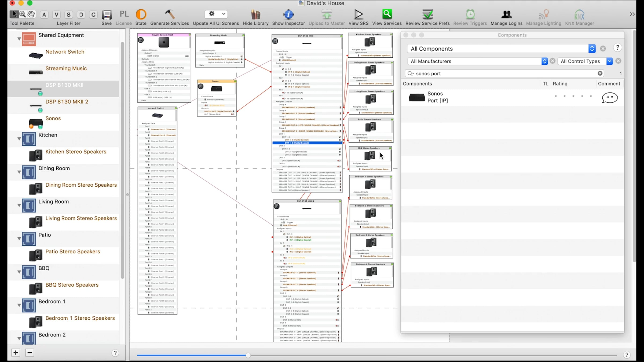Save the project with the Save icon
Viewport: 644px width, 362px height.
coord(107,15)
